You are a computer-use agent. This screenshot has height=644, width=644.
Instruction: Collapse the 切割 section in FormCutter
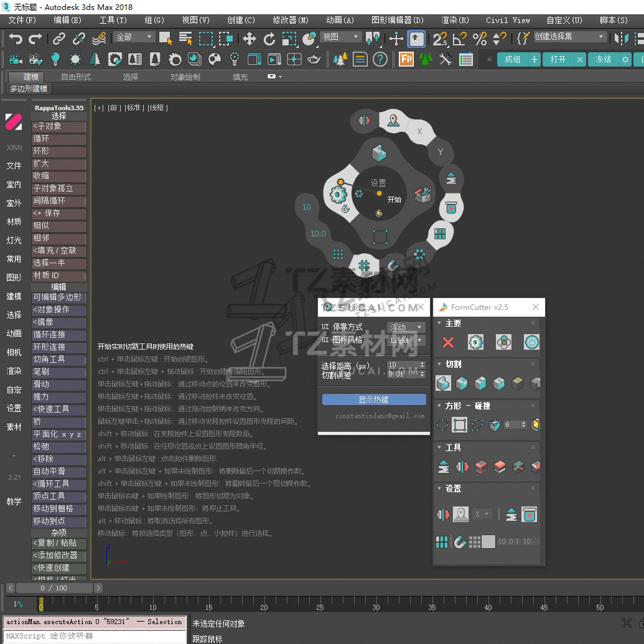point(439,364)
